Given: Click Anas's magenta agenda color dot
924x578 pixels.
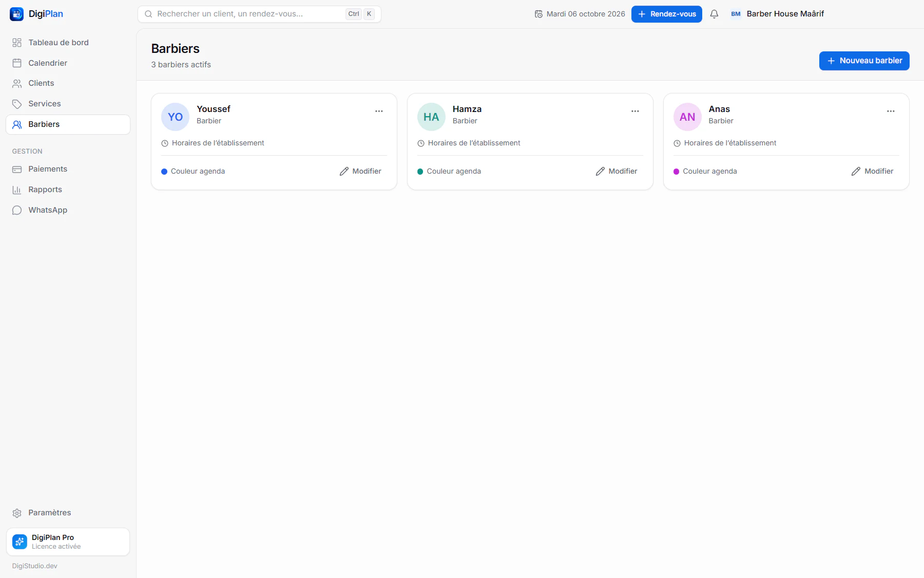Looking at the screenshot, I should tap(677, 172).
